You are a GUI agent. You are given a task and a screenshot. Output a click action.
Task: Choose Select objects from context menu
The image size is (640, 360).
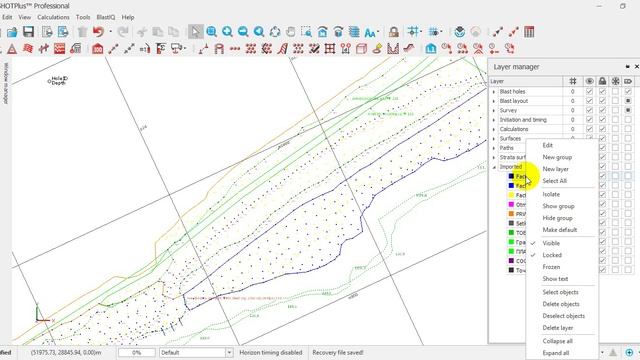coord(560,292)
